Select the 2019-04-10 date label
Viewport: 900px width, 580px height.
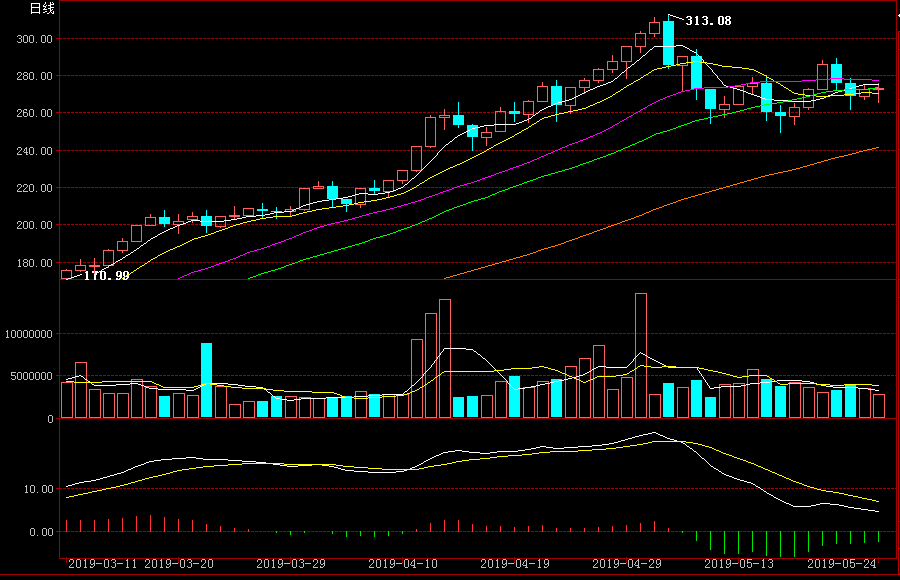pyautogui.click(x=403, y=564)
